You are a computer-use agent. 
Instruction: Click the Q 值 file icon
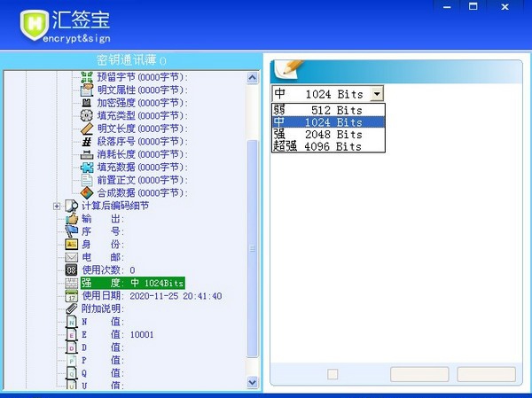click(71, 373)
